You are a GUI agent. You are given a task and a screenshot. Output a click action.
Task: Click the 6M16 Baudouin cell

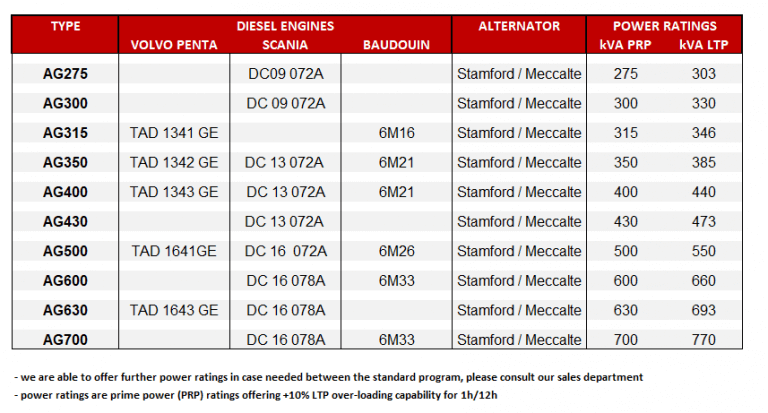click(396, 133)
